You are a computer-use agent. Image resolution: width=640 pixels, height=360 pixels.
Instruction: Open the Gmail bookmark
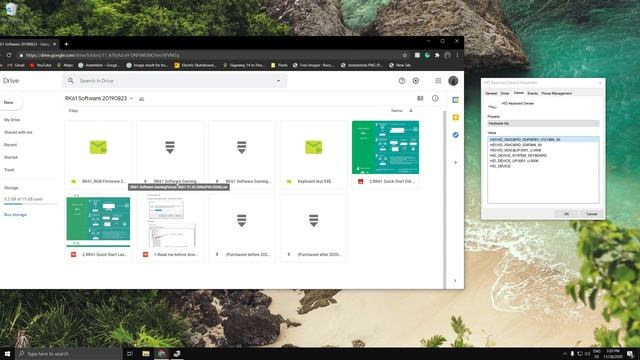click(x=16, y=65)
